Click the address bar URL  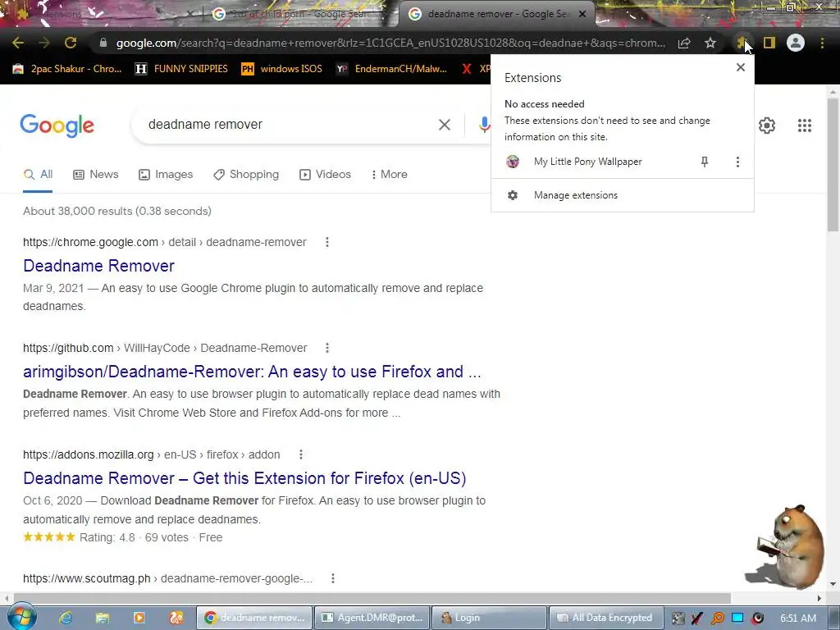(390, 43)
